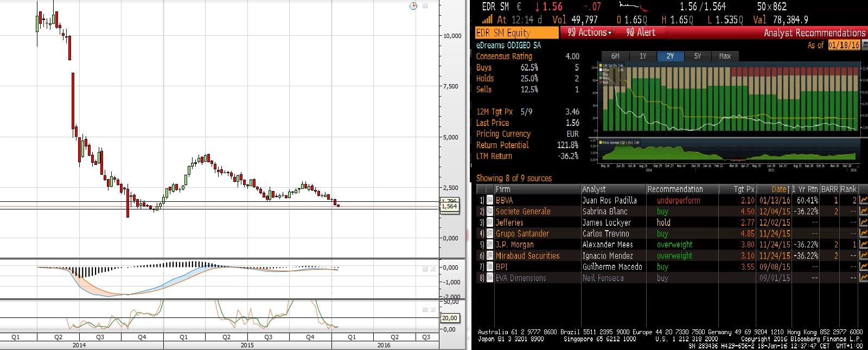This screenshot has height=350, width=868.
Task: Show the Societe Generale row chart icon
Action: [x=864, y=211]
